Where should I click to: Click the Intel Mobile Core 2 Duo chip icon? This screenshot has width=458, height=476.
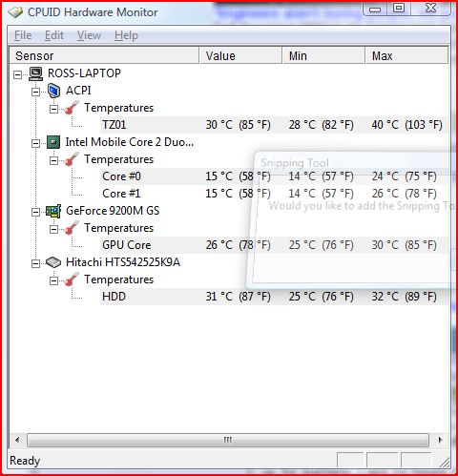(x=53, y=142)
